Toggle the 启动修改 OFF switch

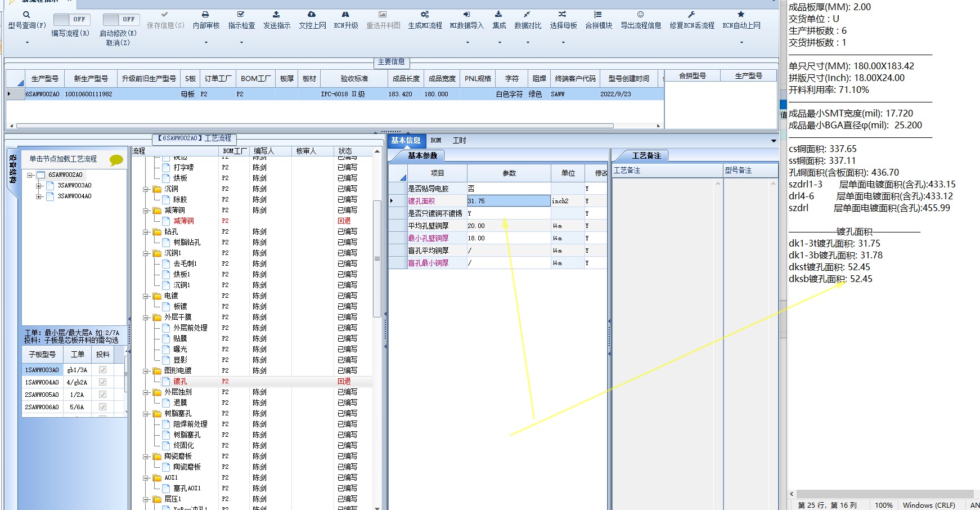[x=121, y=19]
